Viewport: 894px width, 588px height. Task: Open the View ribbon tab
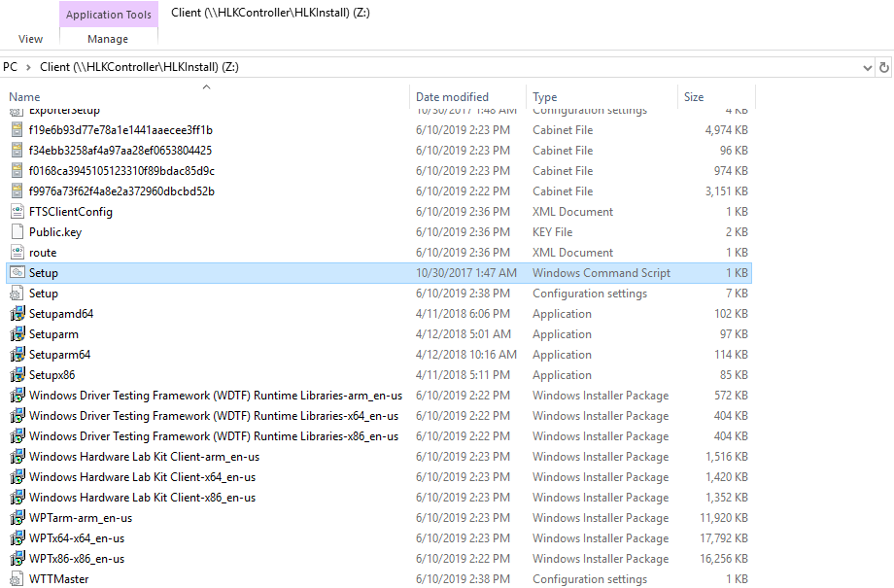(x=30, y=39)
